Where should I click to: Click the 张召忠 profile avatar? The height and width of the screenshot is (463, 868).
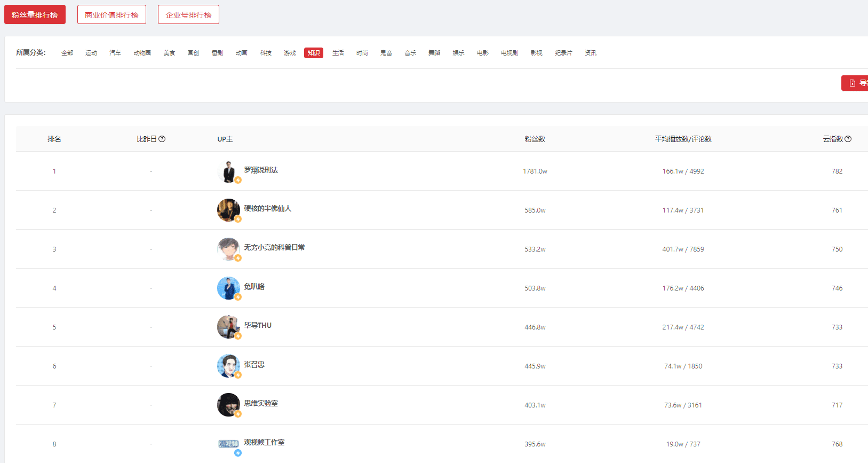click(x=228, y=366)
